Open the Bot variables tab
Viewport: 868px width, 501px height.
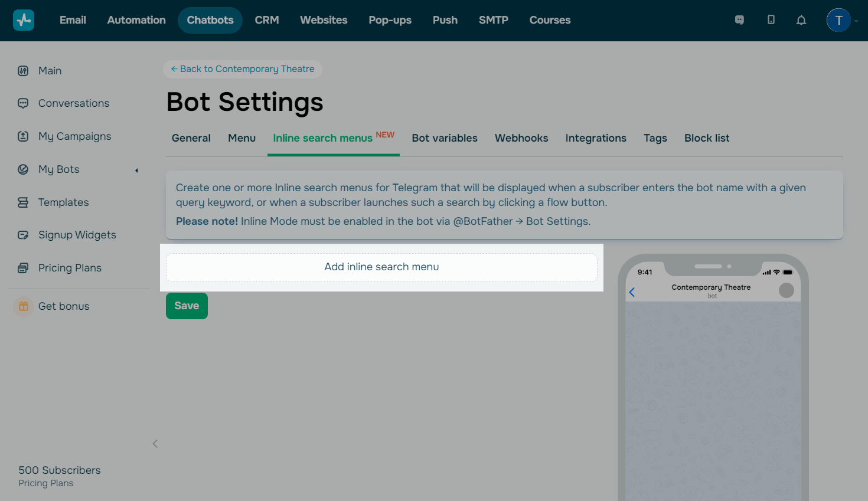click(445, 138)
